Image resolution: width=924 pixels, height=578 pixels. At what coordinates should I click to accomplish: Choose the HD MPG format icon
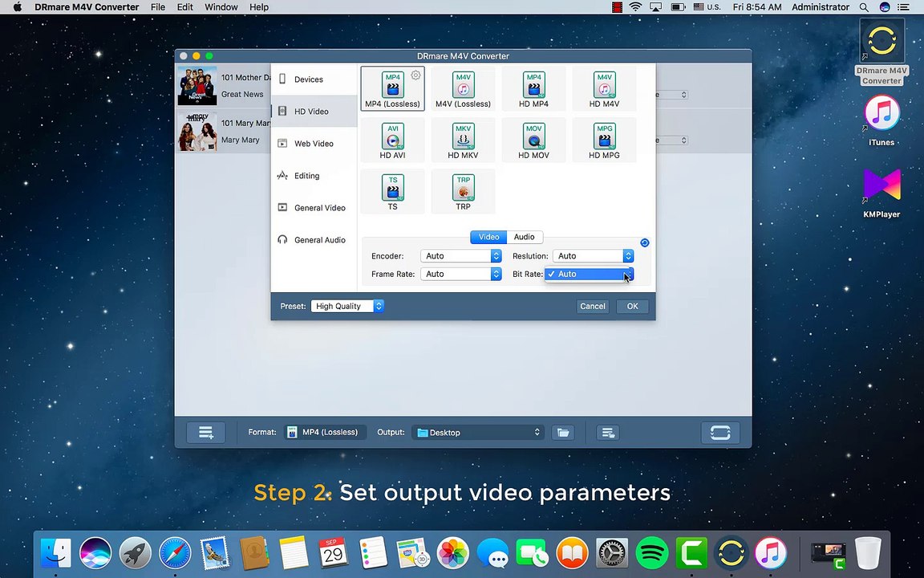click(x=604, y=140)
